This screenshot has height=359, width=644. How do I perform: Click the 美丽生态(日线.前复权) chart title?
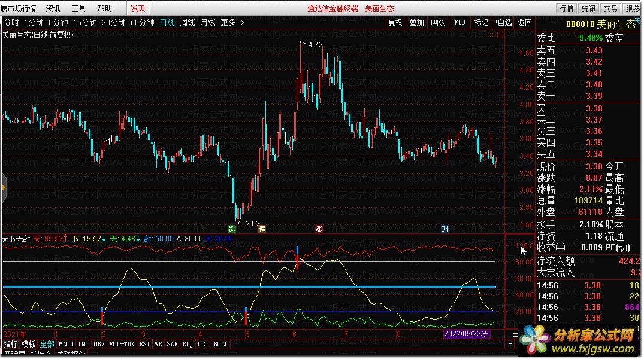point(38,35)
